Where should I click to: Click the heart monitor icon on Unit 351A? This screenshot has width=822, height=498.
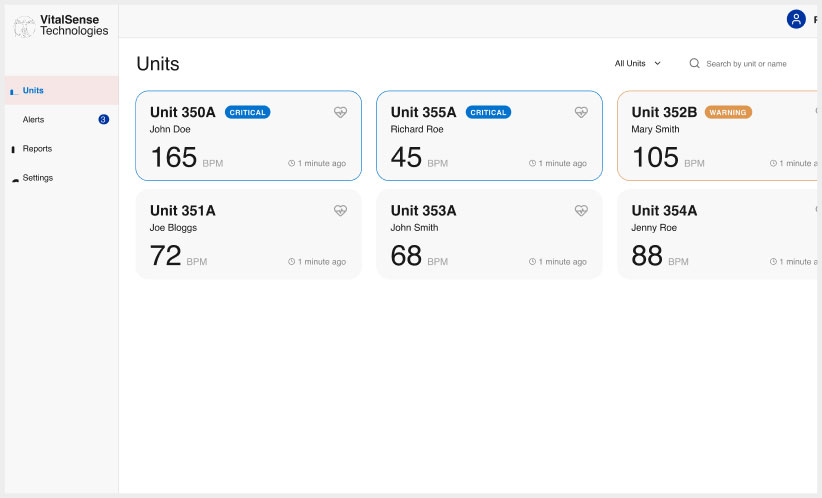(x=340, y=211)
